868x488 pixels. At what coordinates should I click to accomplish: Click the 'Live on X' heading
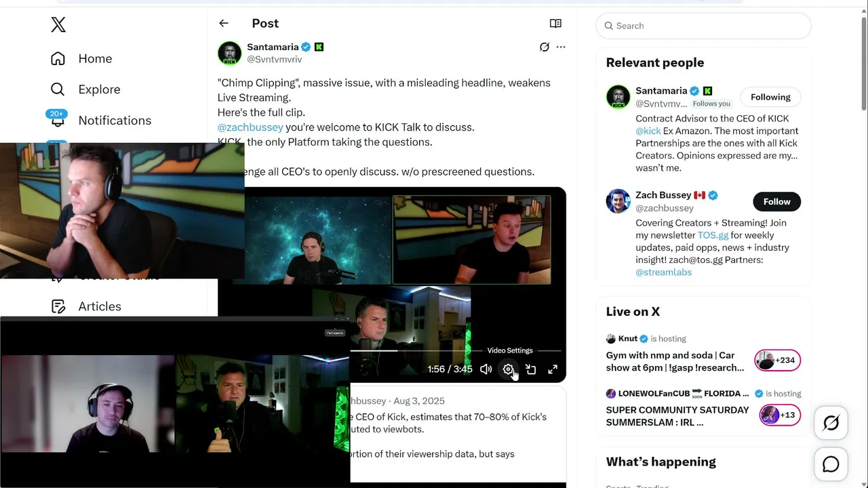point(633,312)
